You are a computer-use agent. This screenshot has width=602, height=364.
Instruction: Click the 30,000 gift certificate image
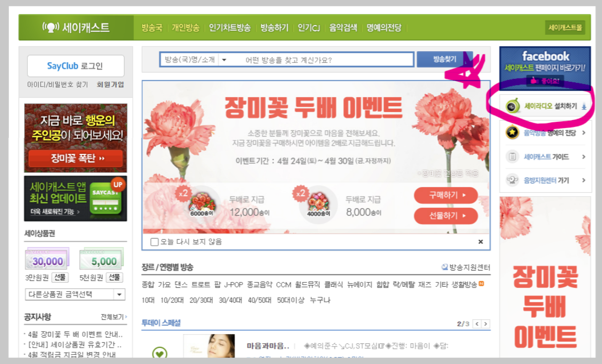click(x=47, y=259)
